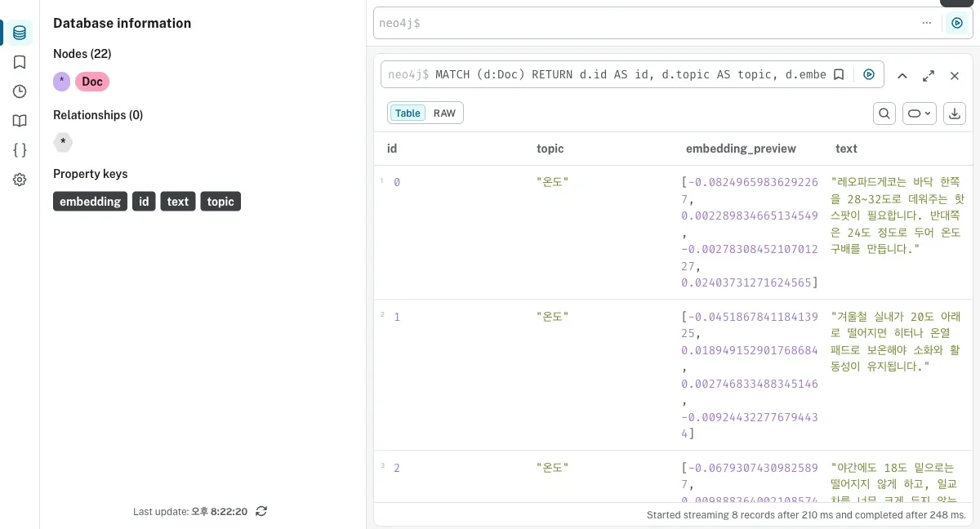Switch to RAW view
980x529 pixels.
444,113
